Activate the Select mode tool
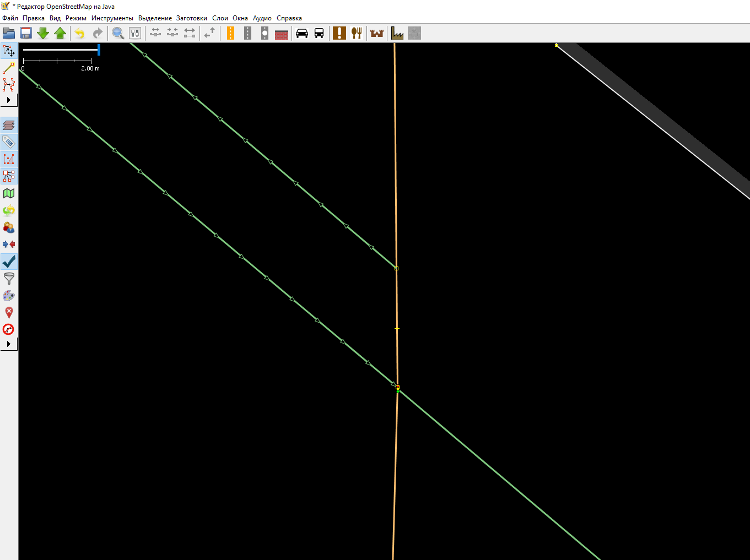The width and height of the screenshot is (750, 560). [x=9, y=51]
